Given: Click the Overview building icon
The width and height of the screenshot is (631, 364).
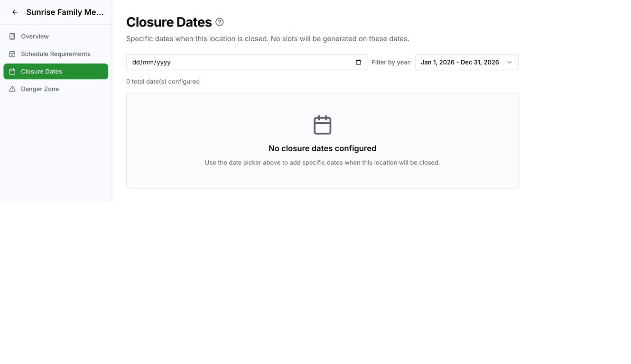Looking at the screenshot, I should coord(12,36).
